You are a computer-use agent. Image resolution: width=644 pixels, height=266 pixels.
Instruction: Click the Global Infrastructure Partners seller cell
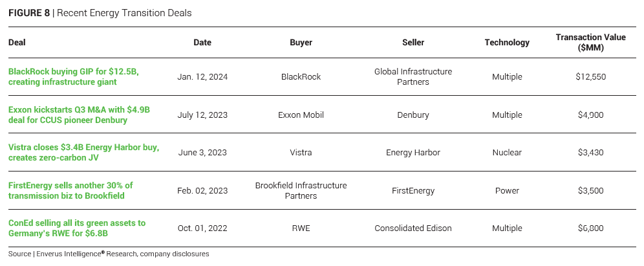pyautogui.click(x=413, y=77)
